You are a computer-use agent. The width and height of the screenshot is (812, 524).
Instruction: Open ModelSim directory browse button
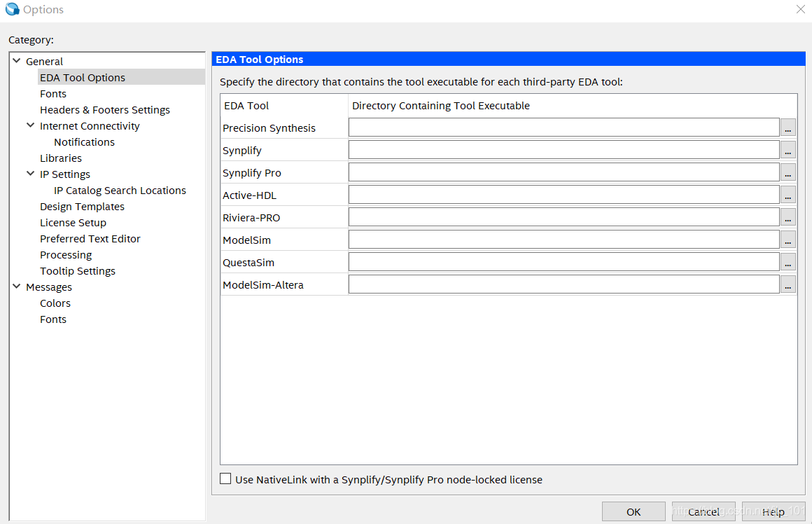(787, 240)
